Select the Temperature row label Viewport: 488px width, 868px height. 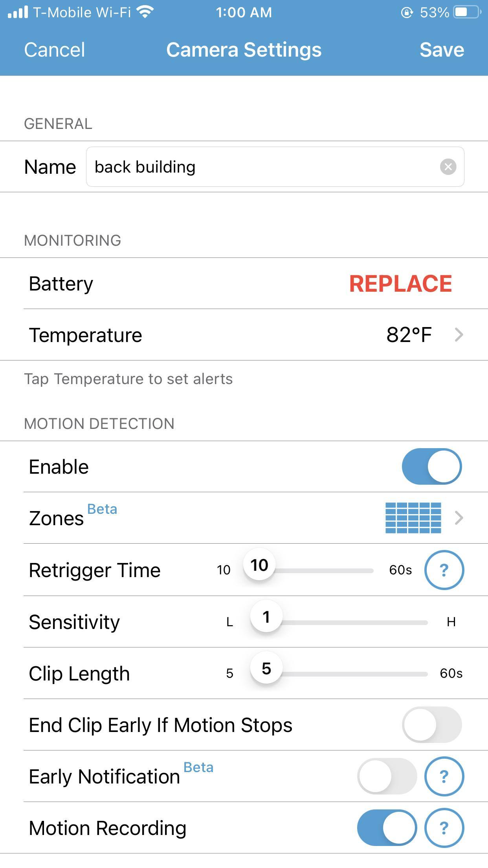point(86,335)
